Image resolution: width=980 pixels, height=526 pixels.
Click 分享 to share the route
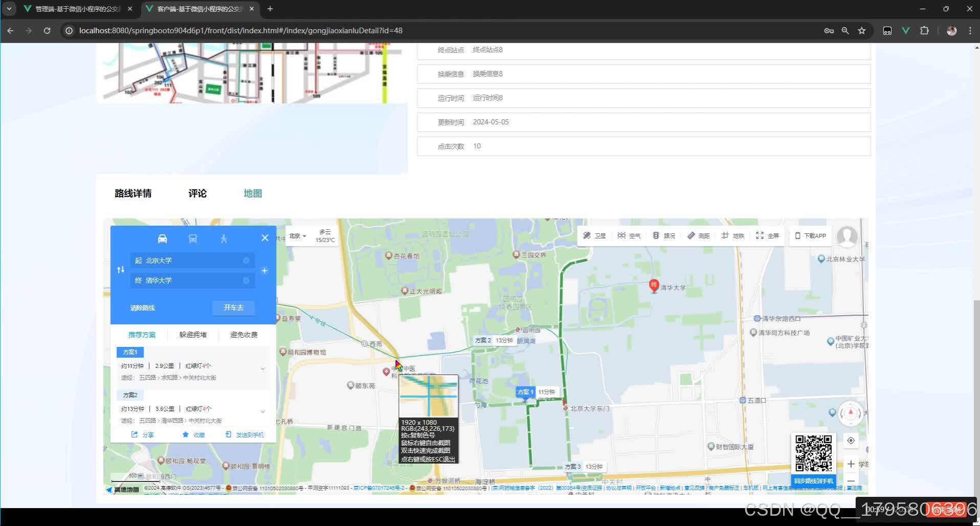[x=142, y=434]
